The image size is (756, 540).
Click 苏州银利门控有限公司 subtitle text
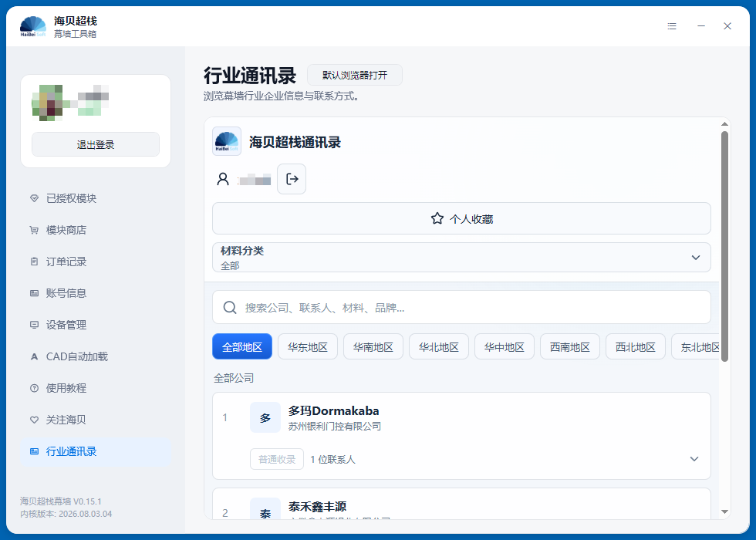point(335,426)
